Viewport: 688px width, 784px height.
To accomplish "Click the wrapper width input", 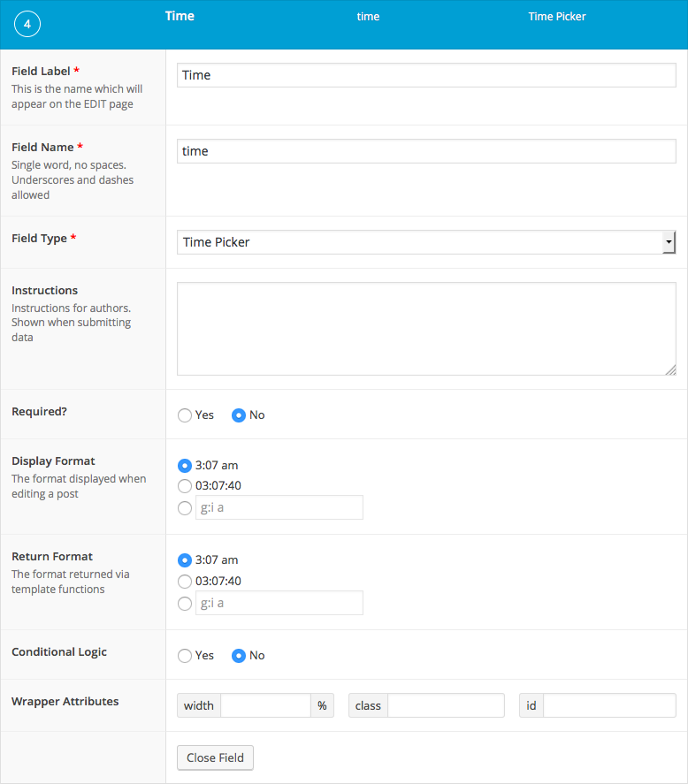I will (x=265, y=705).
